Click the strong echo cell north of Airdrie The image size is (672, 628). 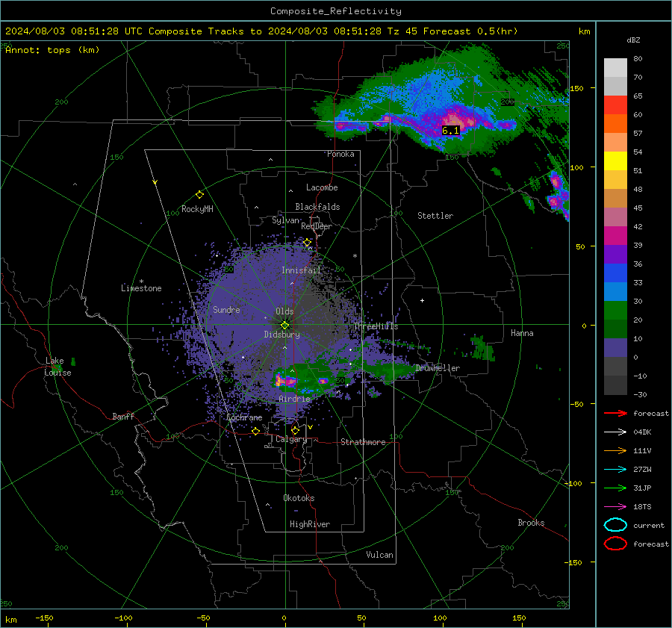284,380
